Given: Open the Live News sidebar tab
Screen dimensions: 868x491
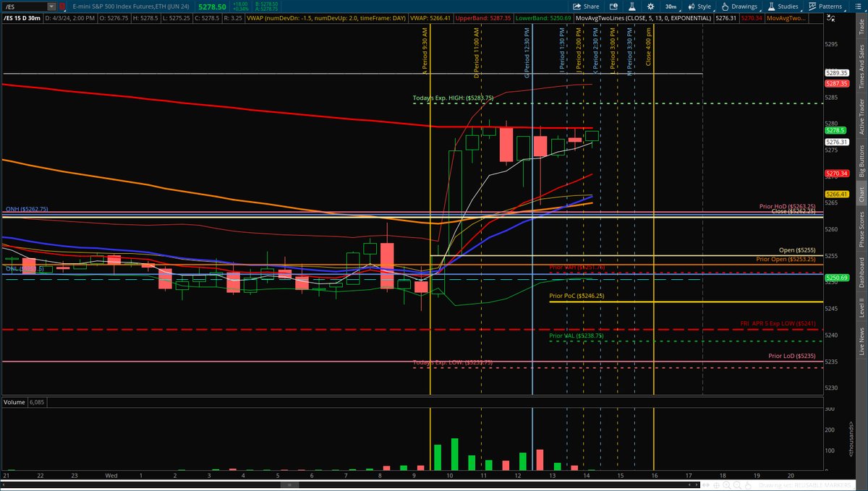Looking at the screenshot, I should click(861, 339).
